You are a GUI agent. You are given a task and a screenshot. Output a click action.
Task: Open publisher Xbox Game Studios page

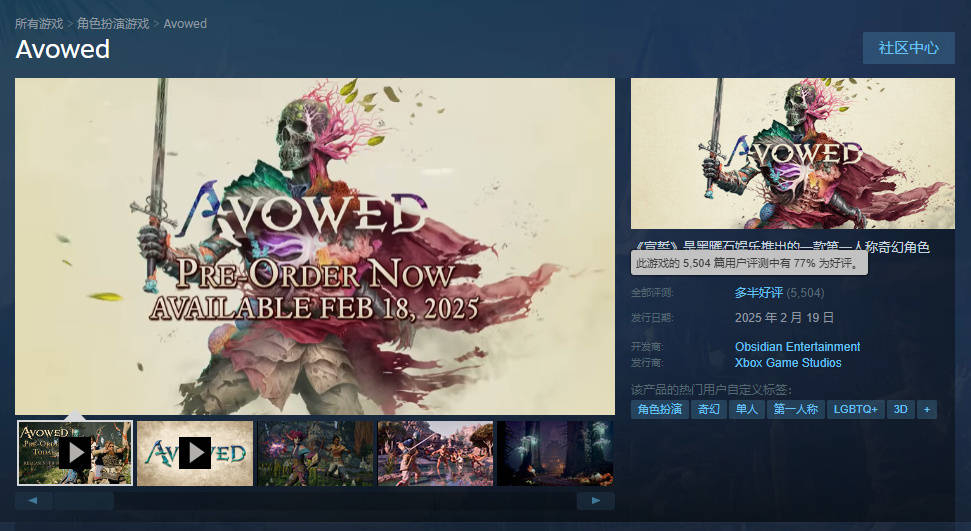[x=788, y=362]
